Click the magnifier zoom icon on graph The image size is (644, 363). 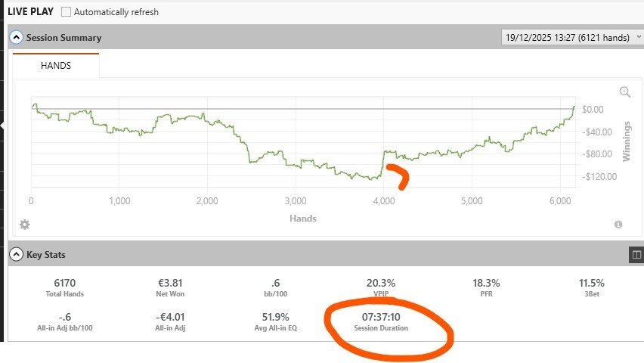click(625, 92)
